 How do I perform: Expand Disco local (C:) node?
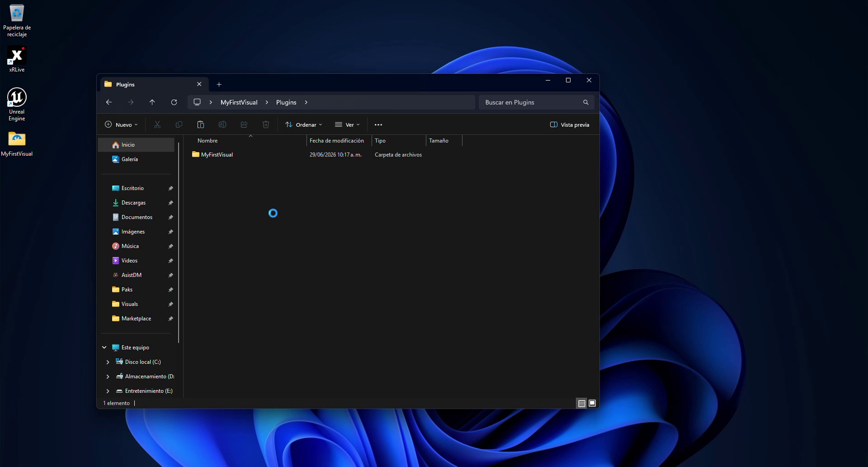[x=108, y=362]
